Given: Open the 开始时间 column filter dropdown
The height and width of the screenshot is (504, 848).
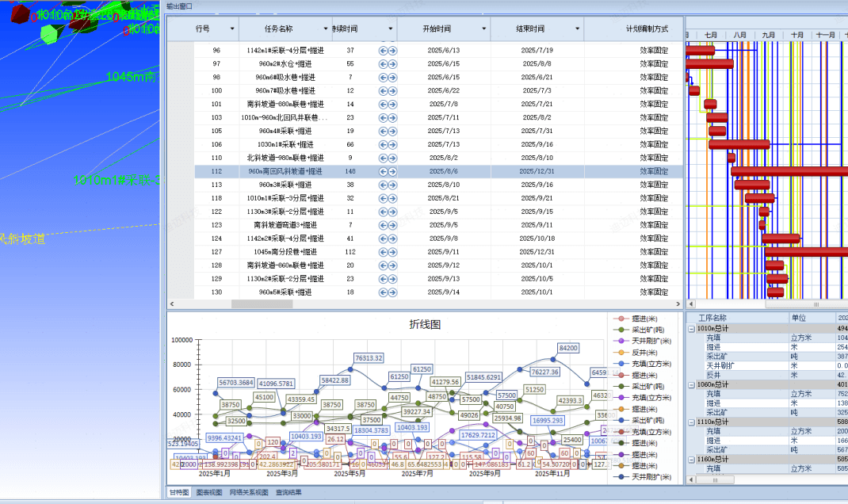Looking at the screenshot, I should [x=484, y=29].
